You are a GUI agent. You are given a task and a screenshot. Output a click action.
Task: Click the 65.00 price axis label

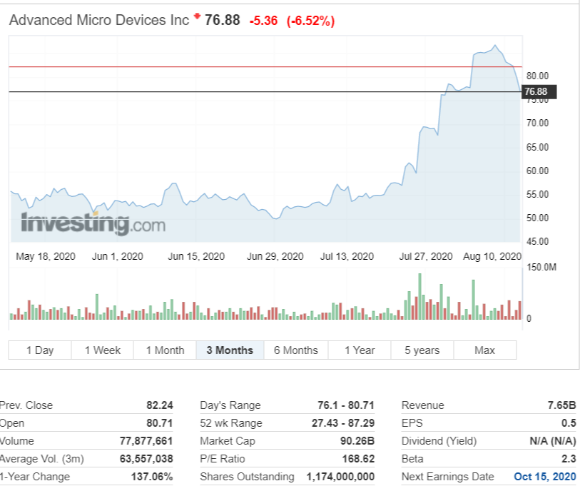537,147
